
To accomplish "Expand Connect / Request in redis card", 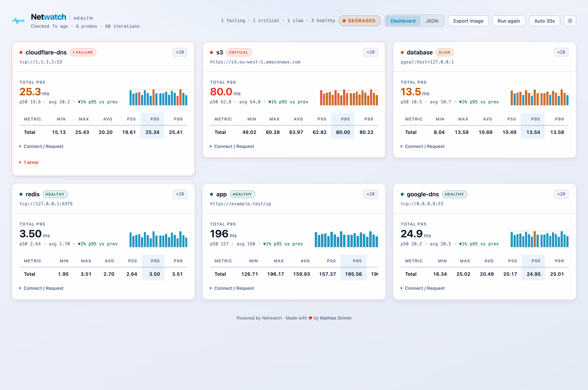I will [x=42, y=288].
